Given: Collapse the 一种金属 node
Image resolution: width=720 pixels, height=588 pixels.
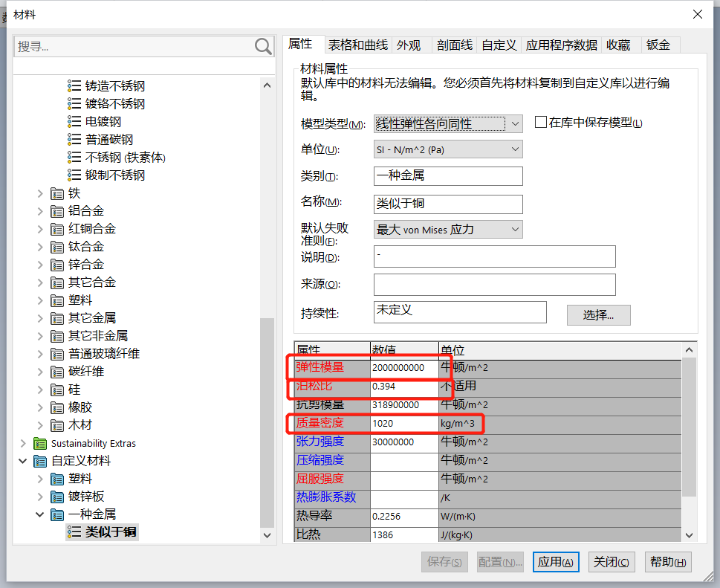Looking at the screenshot, I should [x=40, y=514].
